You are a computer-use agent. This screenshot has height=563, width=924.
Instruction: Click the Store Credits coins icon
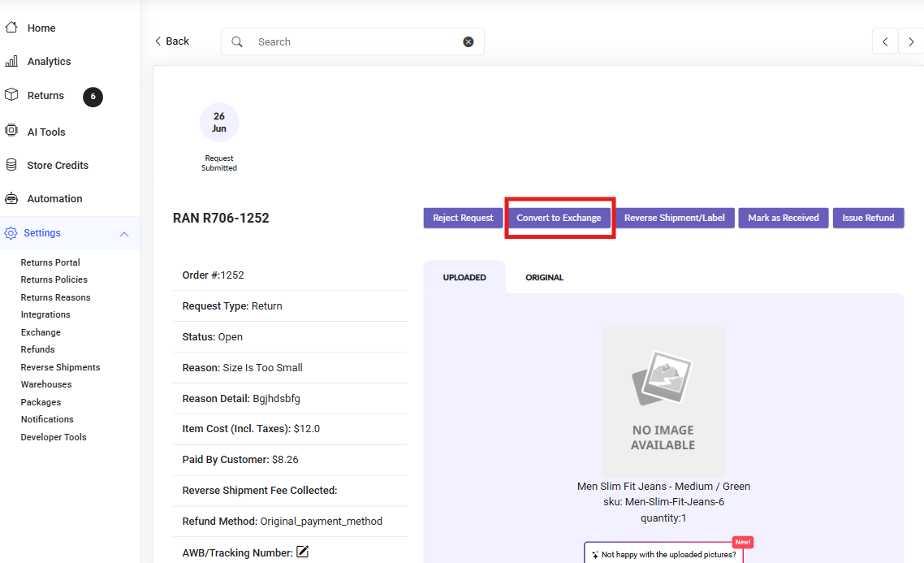click(11, 165)
